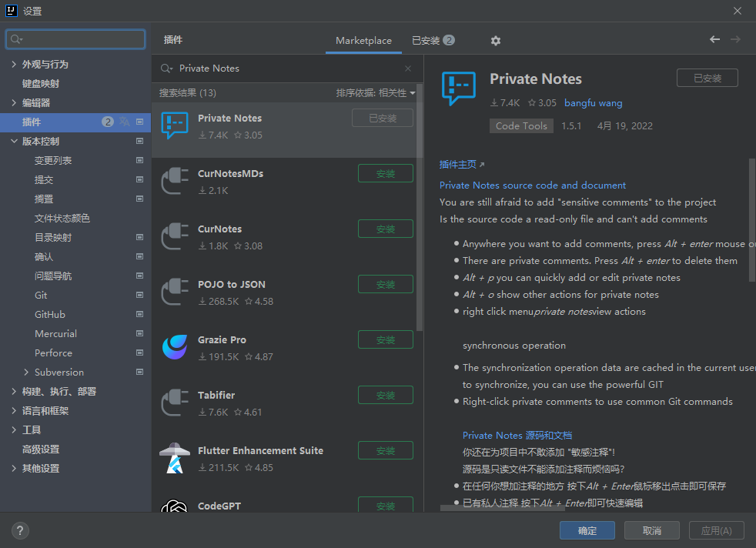This screenshot has height=548, width=756.
Task: Open the Perforce settings page
Action: [x=53, y=353]
